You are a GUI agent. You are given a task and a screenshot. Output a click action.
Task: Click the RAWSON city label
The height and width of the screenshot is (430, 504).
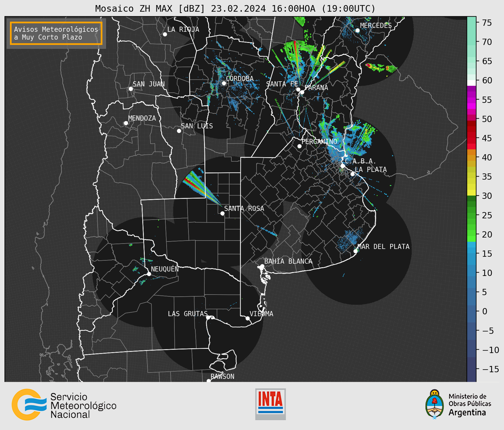222,376
